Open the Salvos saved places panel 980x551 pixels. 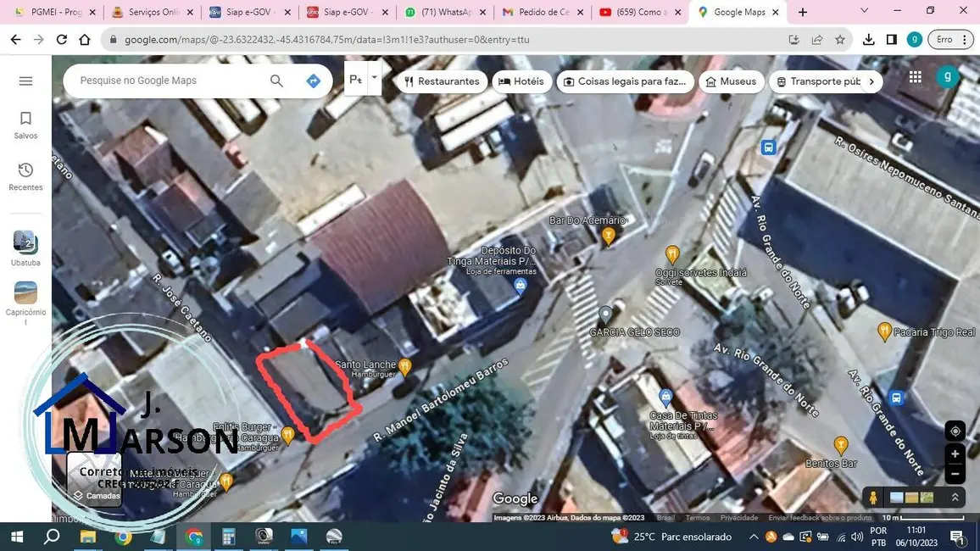pyautogui.click(x=25, y=125)
